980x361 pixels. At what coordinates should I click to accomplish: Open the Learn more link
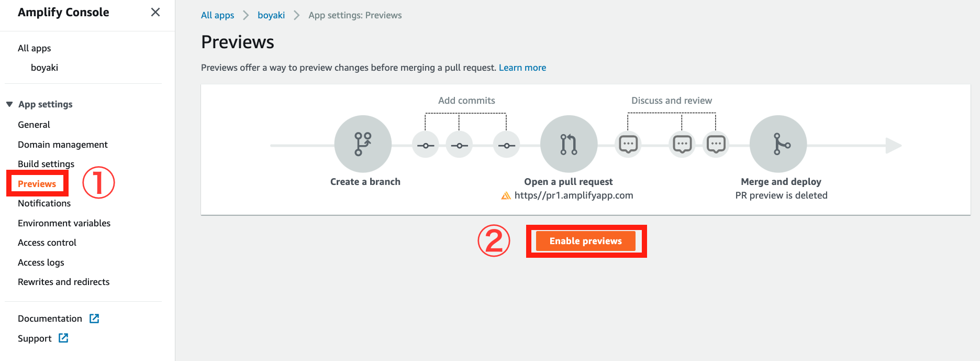tap(522, 68)
